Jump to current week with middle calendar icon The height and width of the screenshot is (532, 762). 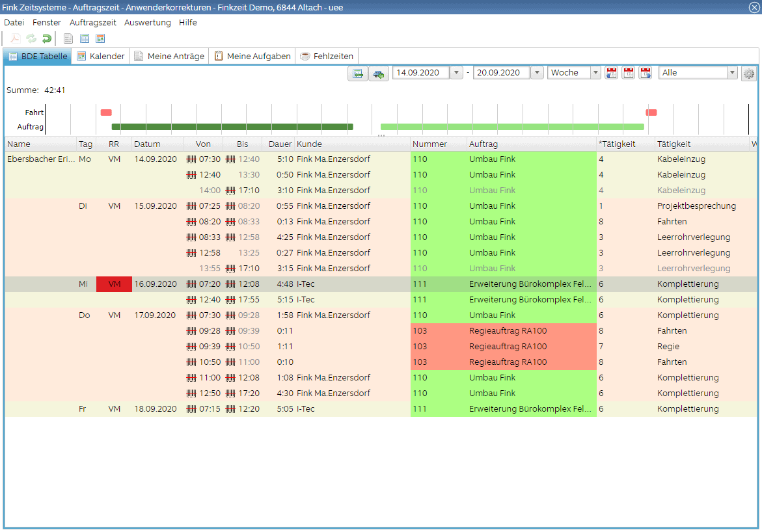click(x=629, y=73)
